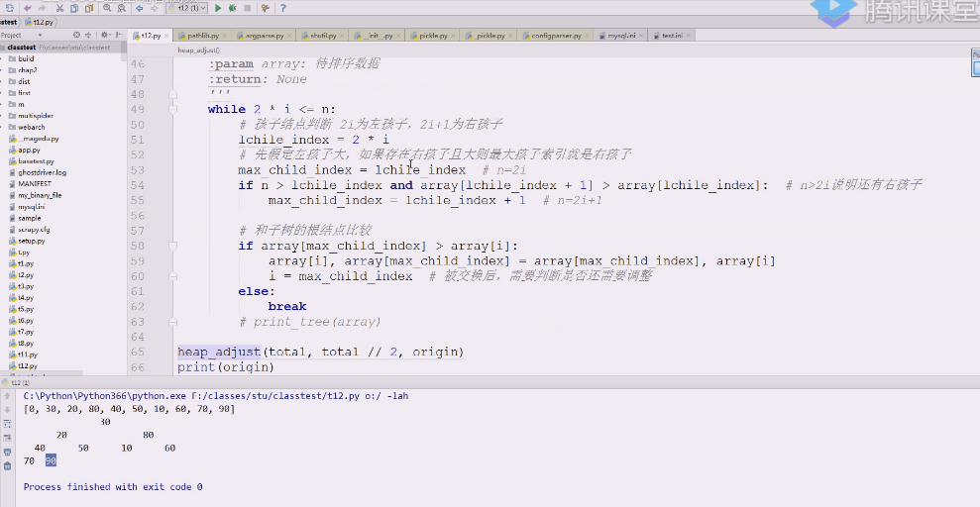Open settings wrench icon in toolbar
Viewport: 980px width, 507px height.
tap(265, 8)
